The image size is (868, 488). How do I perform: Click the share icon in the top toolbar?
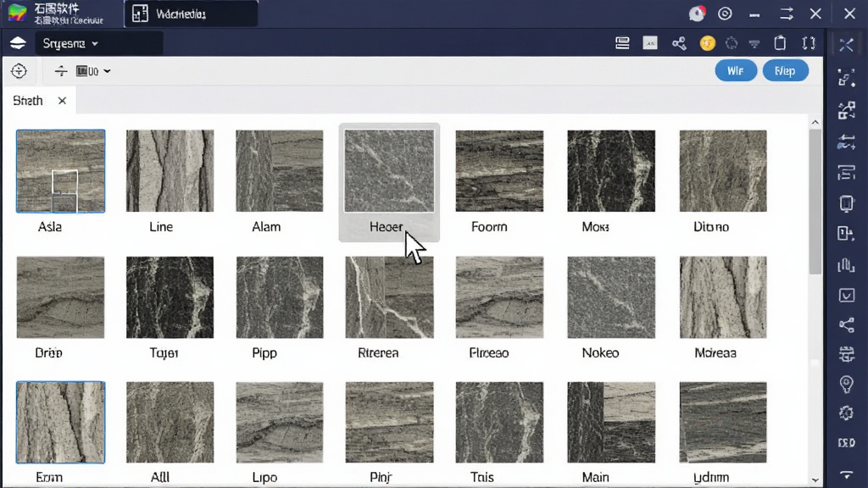pos(679,43)
